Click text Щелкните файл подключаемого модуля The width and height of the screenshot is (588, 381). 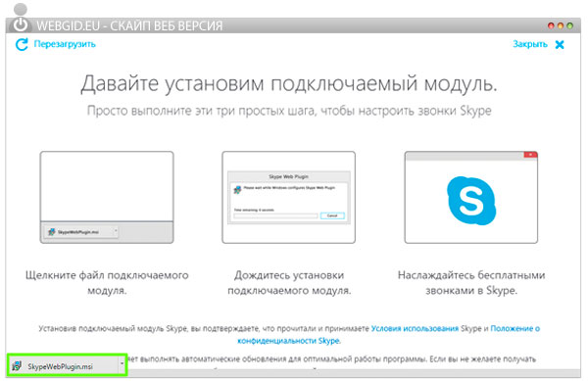[x=107, y=282]
